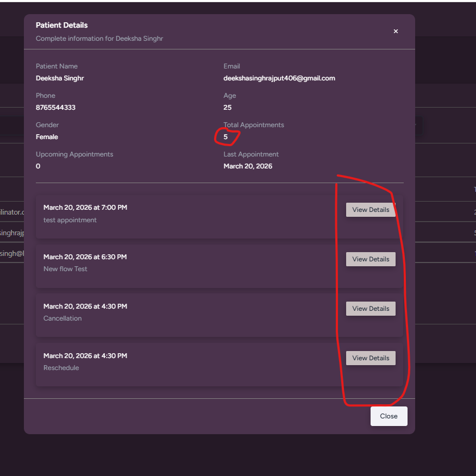Image resolution: width=476 pixels, height=476 pixels.
Task: Click the patient name value Deeksha Singhr
Action: point(60,78)
